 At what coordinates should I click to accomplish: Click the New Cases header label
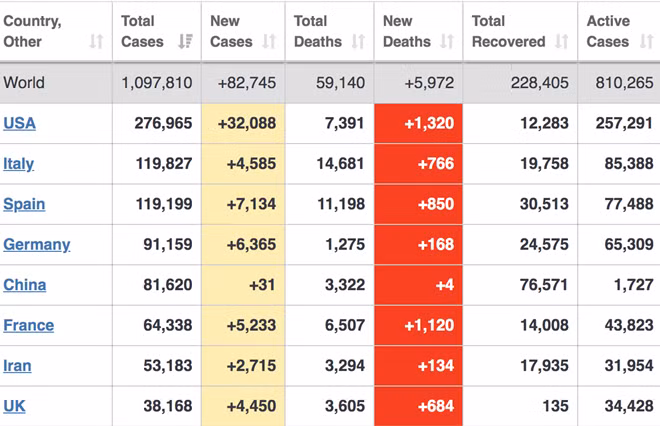click(x=231, y=31)
